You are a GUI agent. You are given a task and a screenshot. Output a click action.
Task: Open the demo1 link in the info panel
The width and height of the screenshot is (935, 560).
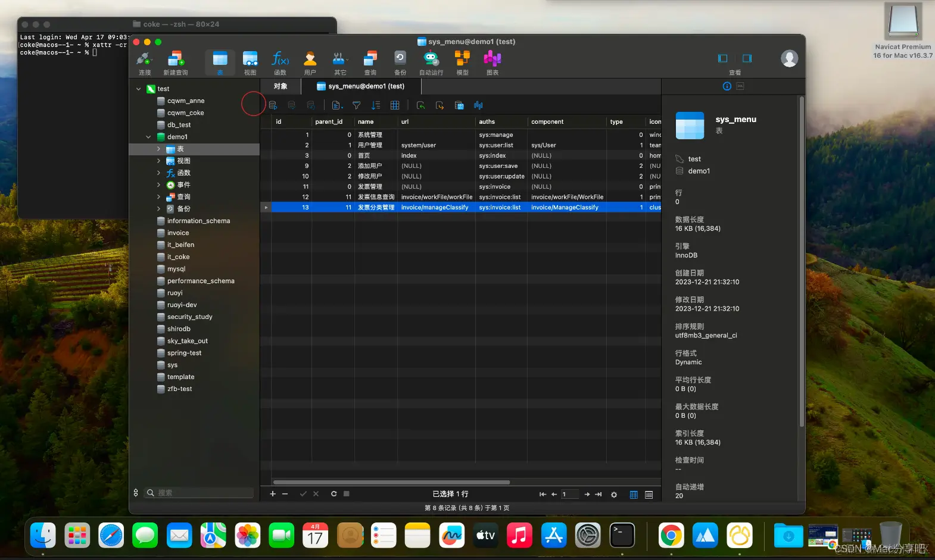point(699,171)
